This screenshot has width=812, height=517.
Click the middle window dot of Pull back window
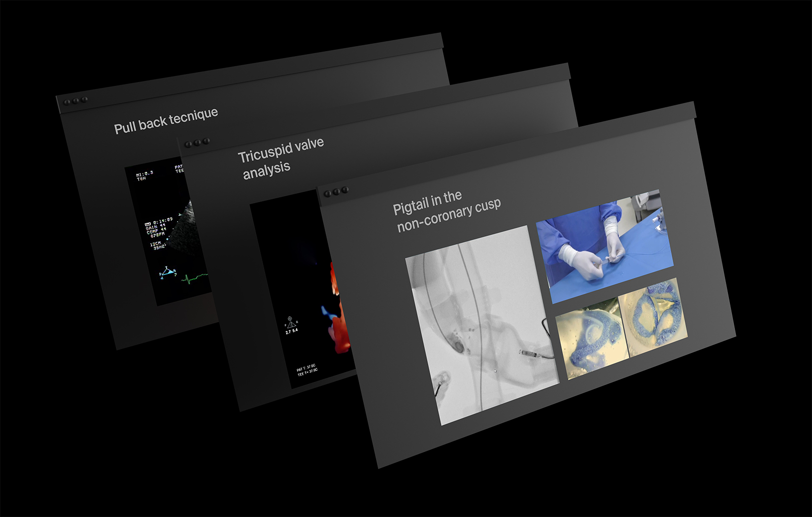76,100
